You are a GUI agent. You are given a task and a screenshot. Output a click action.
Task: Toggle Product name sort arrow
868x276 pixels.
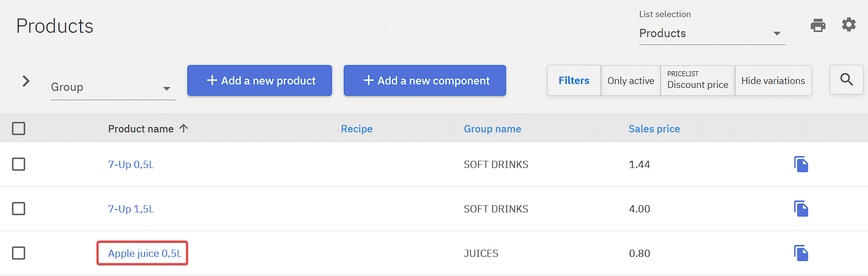click(x=184, y=128)
